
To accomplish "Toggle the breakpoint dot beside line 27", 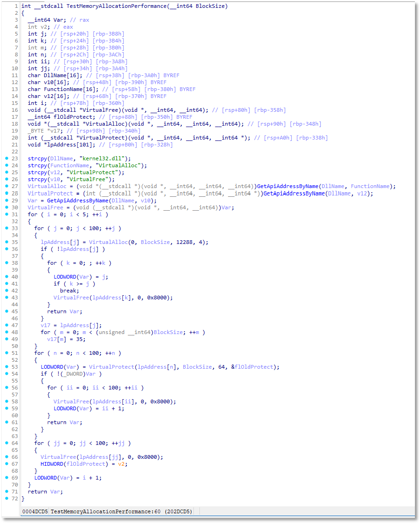I will coord(6,186).
